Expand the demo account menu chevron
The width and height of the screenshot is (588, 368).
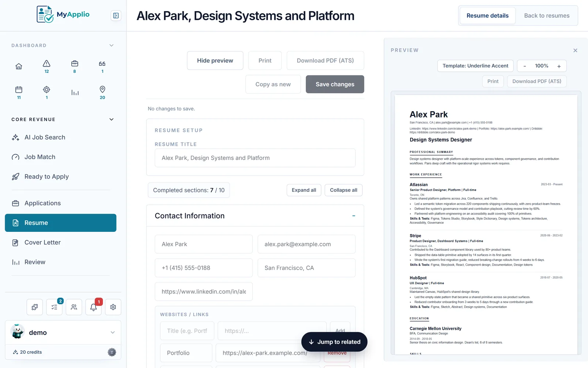112,332
